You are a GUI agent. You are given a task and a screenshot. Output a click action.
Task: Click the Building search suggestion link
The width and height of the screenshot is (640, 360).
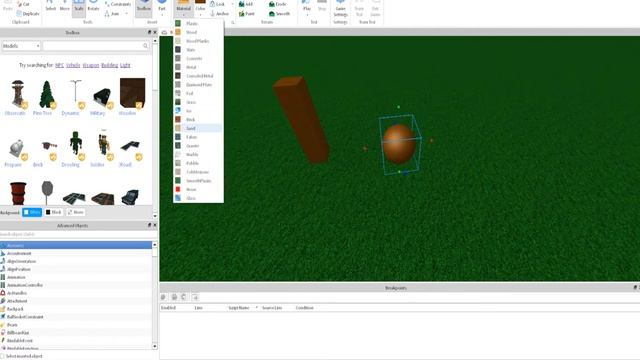click(109, 65)
